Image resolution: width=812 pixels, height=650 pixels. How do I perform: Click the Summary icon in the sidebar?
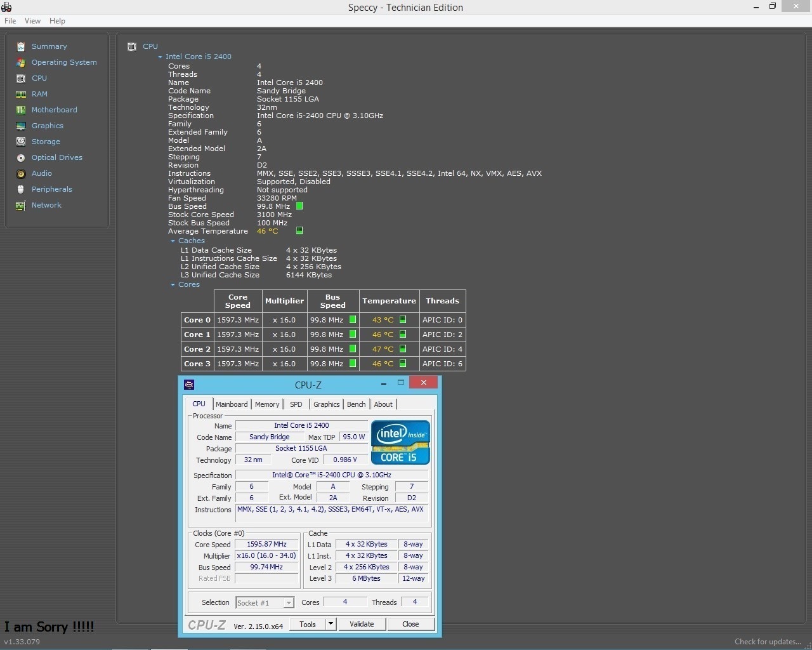(x=21, y=46)
